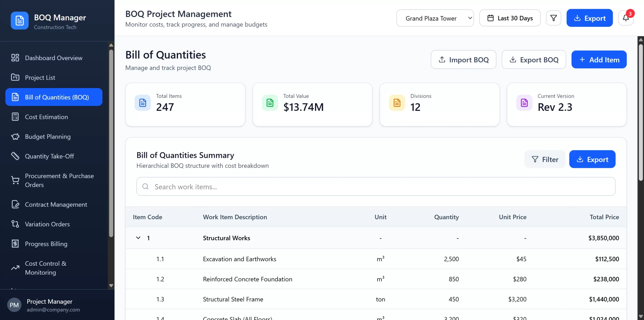Collapse the Structural Works row chevron
This screenshot has height=320, width=644.
click(x=138, y=238)
